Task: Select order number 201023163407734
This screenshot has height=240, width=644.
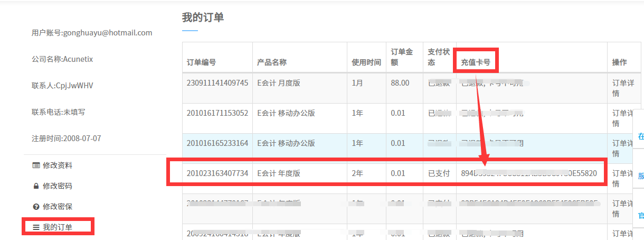Action: (217, 173)
